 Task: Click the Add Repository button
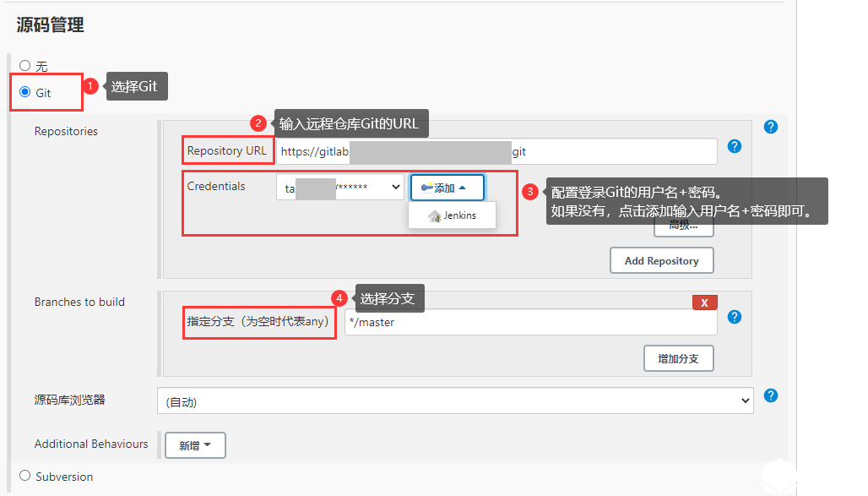coord(661,260)
